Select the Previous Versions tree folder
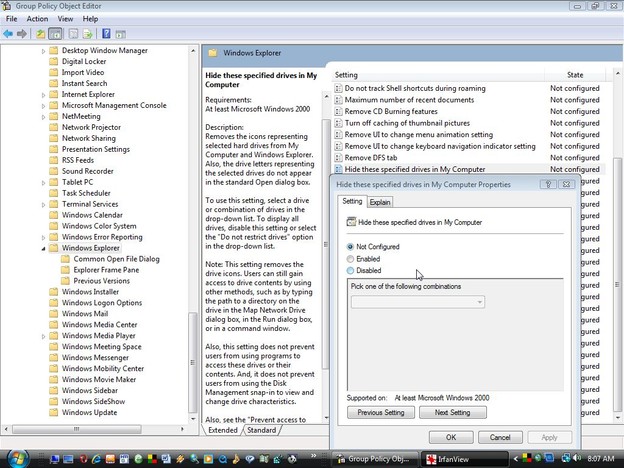This screenshot has height=468, width=624. coord(101,281)
